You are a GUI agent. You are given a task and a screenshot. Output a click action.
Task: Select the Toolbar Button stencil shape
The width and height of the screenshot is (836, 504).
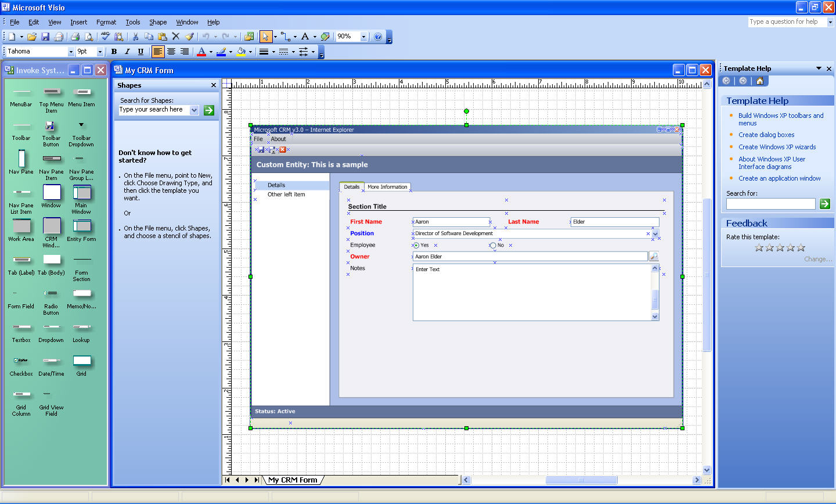pyautogui.click(x=51, y=134)
